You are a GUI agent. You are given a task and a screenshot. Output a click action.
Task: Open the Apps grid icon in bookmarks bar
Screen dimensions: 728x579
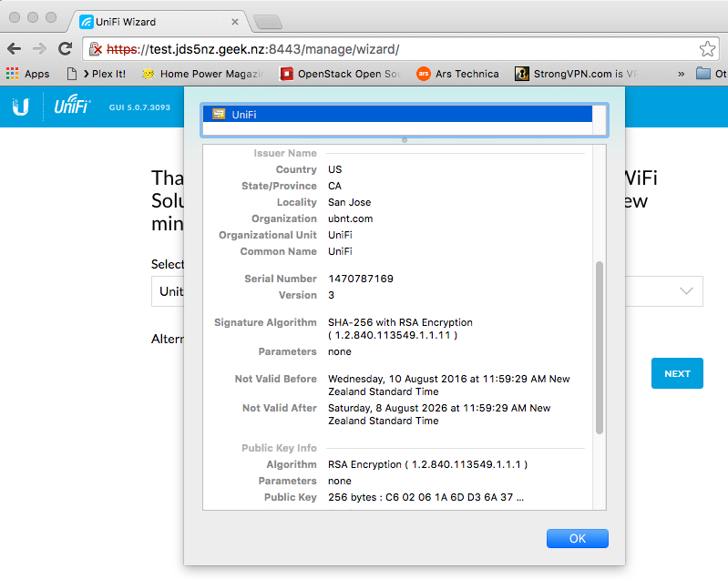click(x=12, y=74)
